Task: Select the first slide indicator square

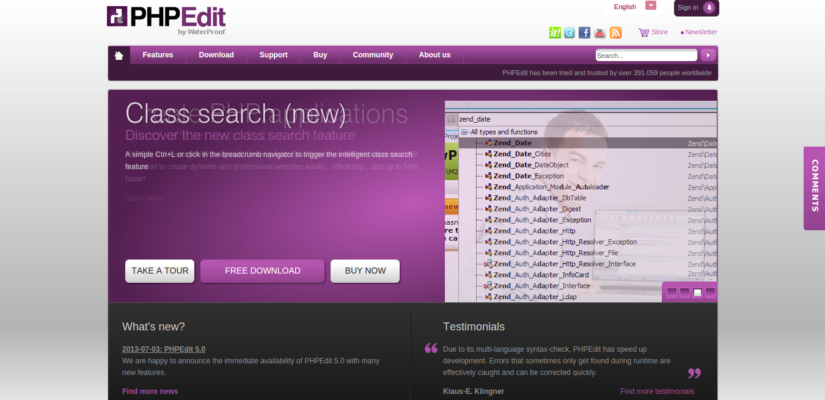Action: (x=672, y=293)
